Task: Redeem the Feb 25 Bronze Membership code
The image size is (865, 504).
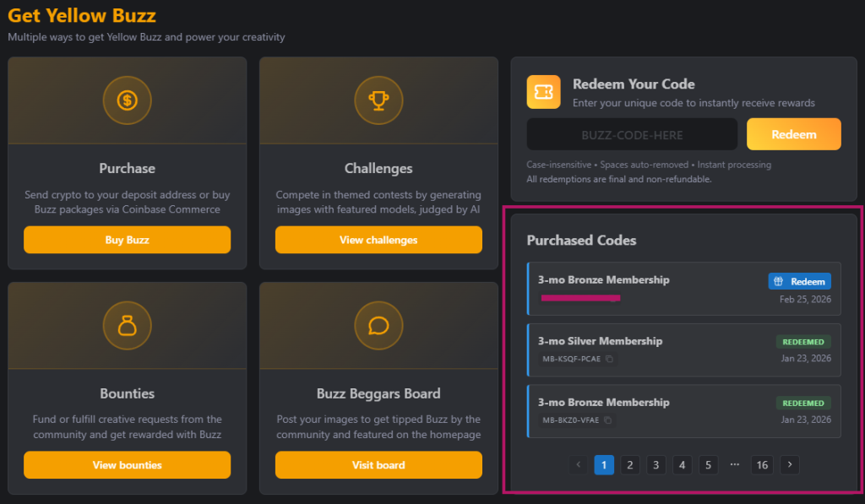Action: point(799,281)
